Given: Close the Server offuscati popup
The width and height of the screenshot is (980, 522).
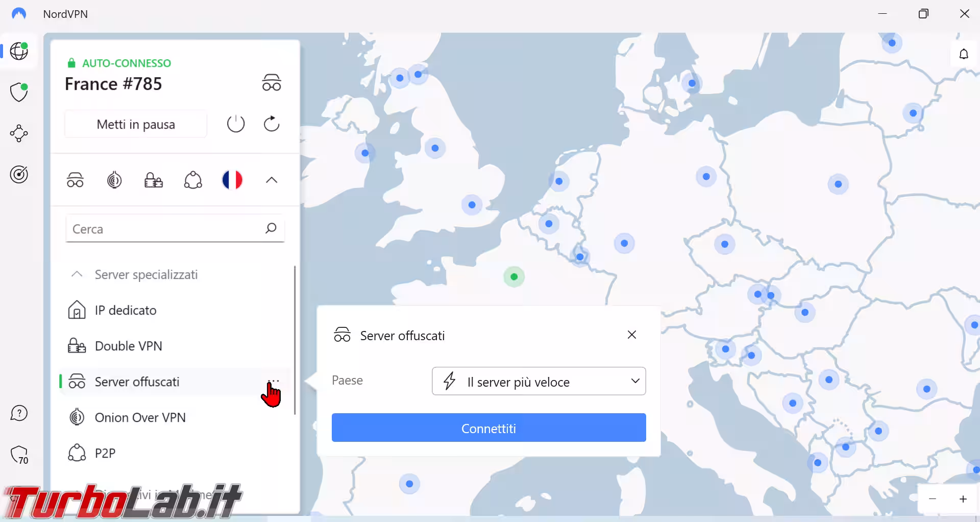Looking at the screenshot, I should (632, 335).
